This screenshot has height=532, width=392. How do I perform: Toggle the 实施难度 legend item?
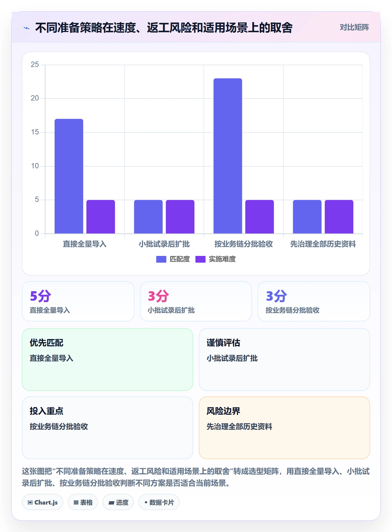click(x=215, y=259)
